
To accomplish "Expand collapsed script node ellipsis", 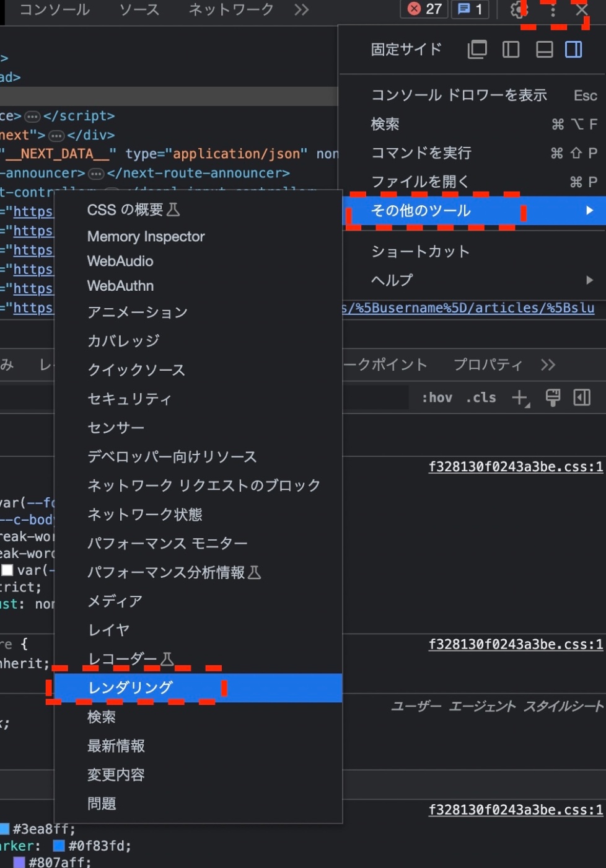I will coord(32,117).
